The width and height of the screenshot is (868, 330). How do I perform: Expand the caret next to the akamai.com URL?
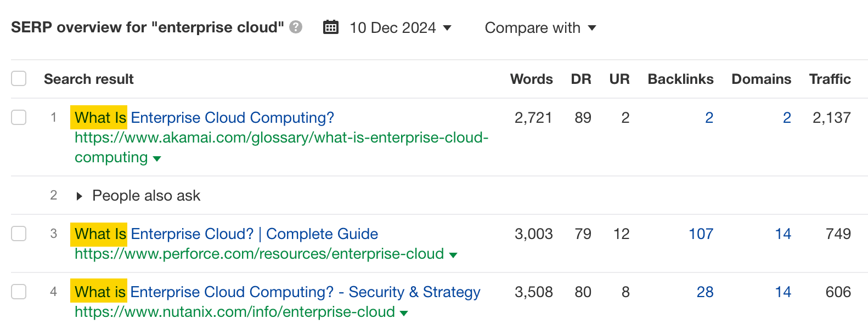[x=157, y=158]
